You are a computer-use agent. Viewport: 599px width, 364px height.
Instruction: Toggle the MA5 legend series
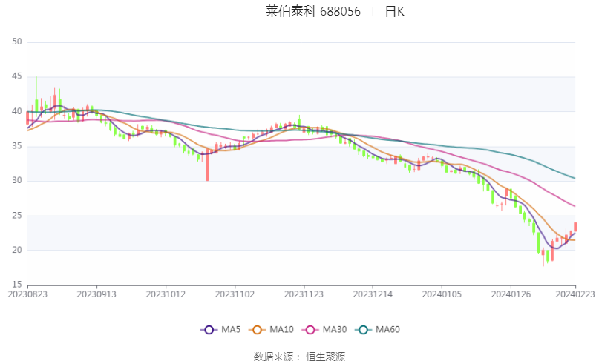[x=220, y=330]
